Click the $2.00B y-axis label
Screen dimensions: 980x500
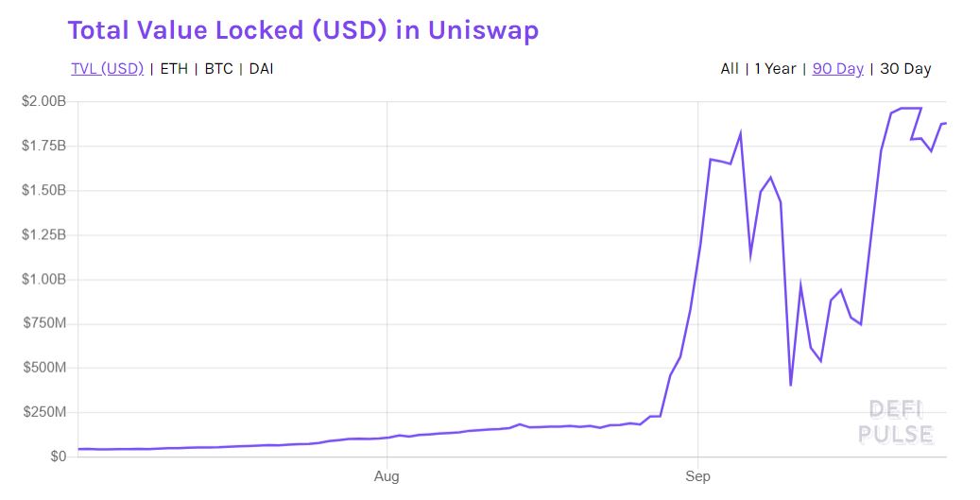43,101
